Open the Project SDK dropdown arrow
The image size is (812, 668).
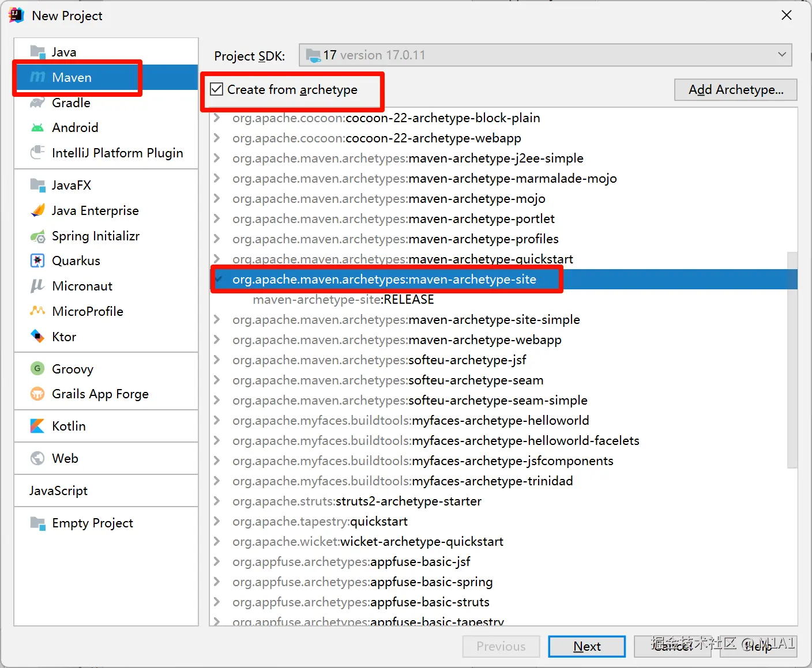(782, 55)
